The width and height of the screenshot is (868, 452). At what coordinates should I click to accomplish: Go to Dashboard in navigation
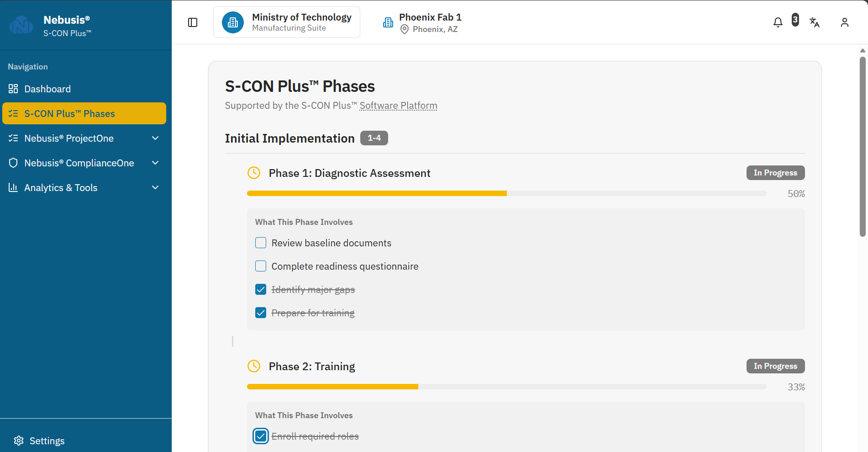(84, 89)
